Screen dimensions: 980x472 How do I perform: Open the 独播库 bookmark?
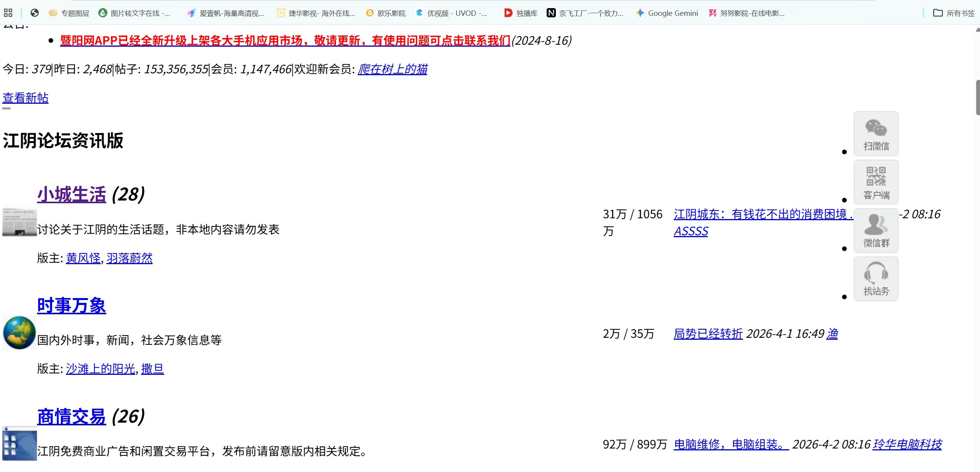[521, 13]
